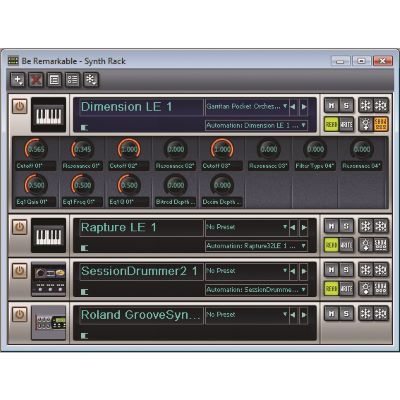Open Roland GrooveSynth instrument thumbnail

click(x=49, y=323)
